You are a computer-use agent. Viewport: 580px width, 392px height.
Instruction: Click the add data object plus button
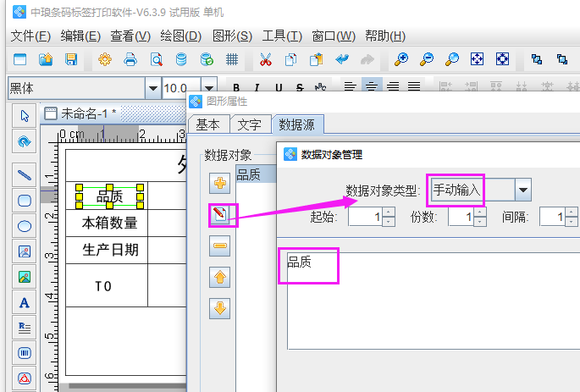pyautogui.click(x=220, y=184)
